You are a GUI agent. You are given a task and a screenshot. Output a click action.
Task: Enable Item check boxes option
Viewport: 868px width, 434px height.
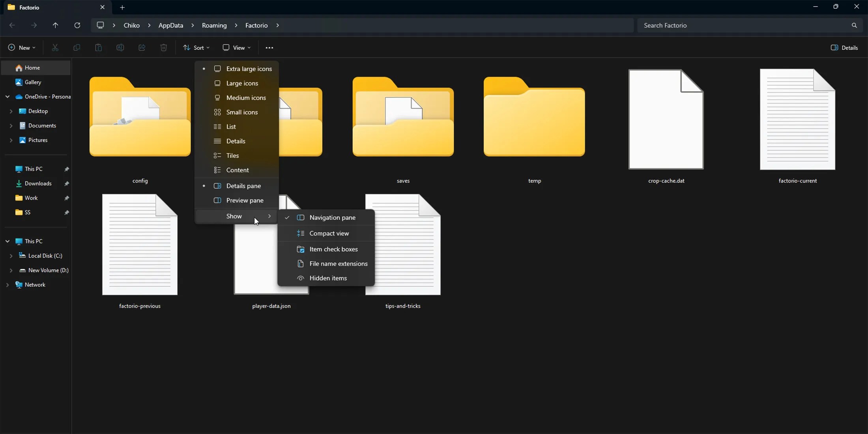pos(333,249)
